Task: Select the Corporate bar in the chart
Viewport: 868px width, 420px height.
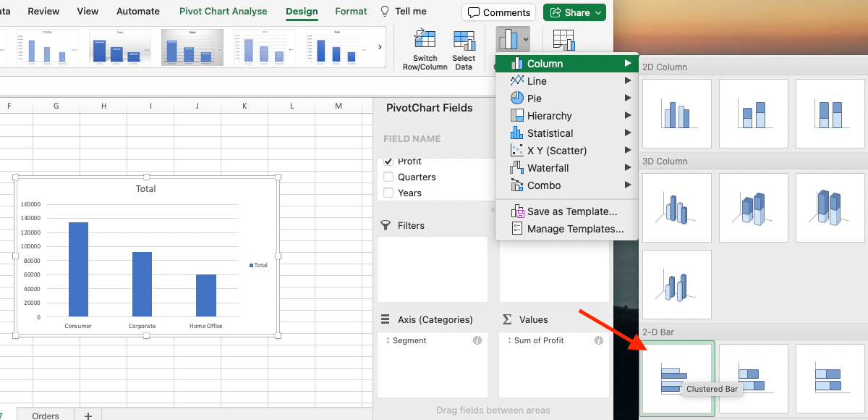Action: pos(142,284)
